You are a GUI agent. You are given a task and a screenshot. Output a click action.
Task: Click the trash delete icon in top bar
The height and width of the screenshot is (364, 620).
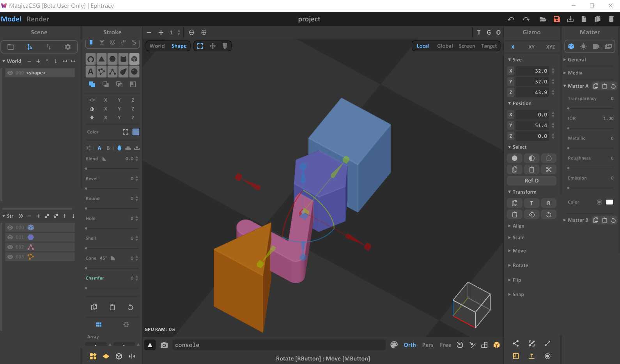611,19
